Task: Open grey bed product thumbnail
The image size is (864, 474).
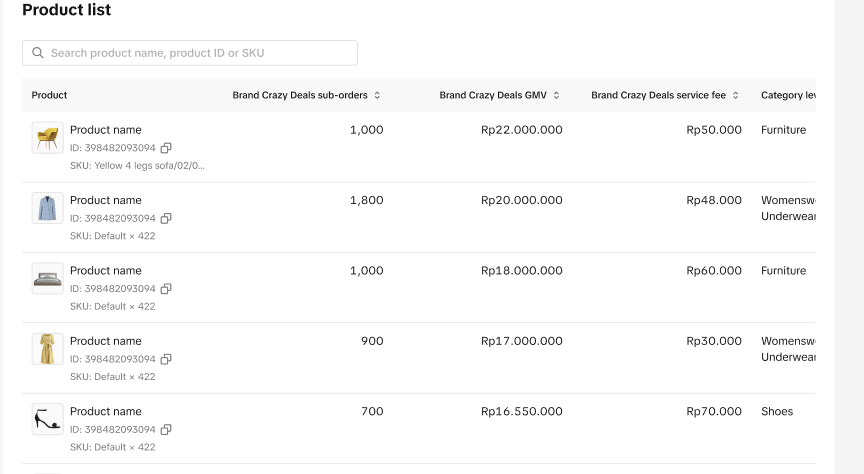Action: click(47, 278)
